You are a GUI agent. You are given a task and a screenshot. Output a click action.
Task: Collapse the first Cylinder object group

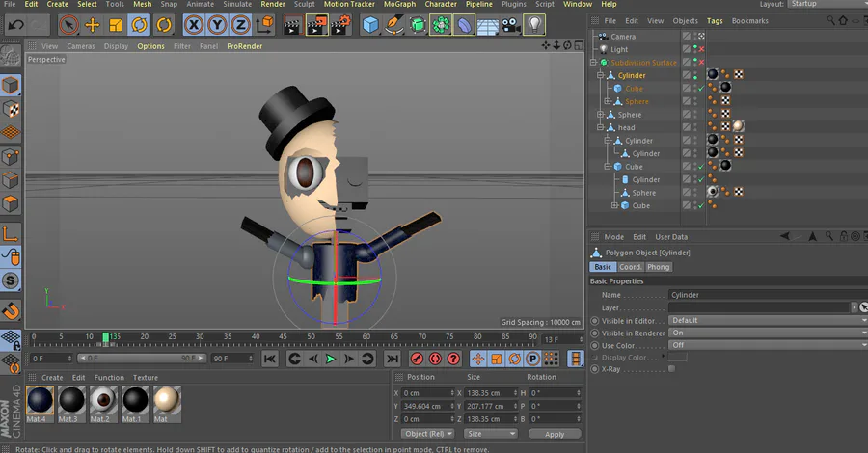tap(601, 76)
